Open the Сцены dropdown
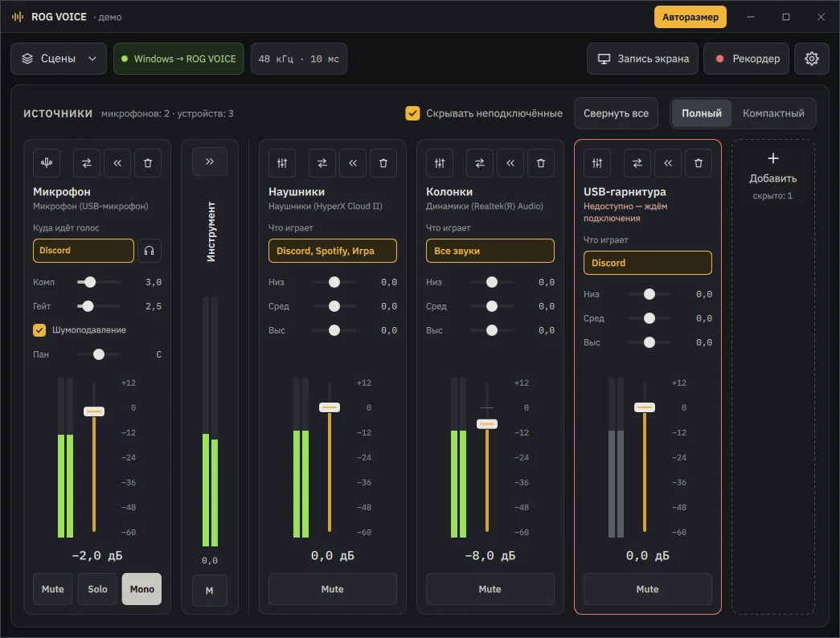Screen dimensions: 840x638 pos(59,59)
